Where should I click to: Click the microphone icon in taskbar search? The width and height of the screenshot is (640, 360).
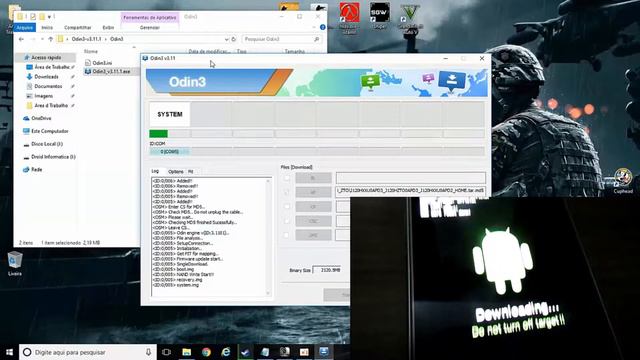coord(148,352)
